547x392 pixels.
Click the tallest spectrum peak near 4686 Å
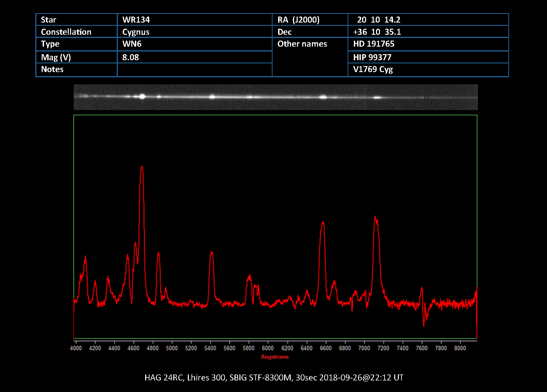pyautogui.click(x=142, y=167)
